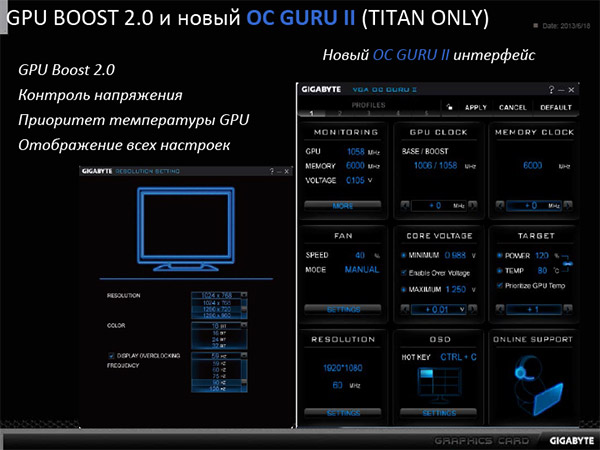Choose 24 bit in color list
This screenshot has height=450, width=600.
[219, 339]
